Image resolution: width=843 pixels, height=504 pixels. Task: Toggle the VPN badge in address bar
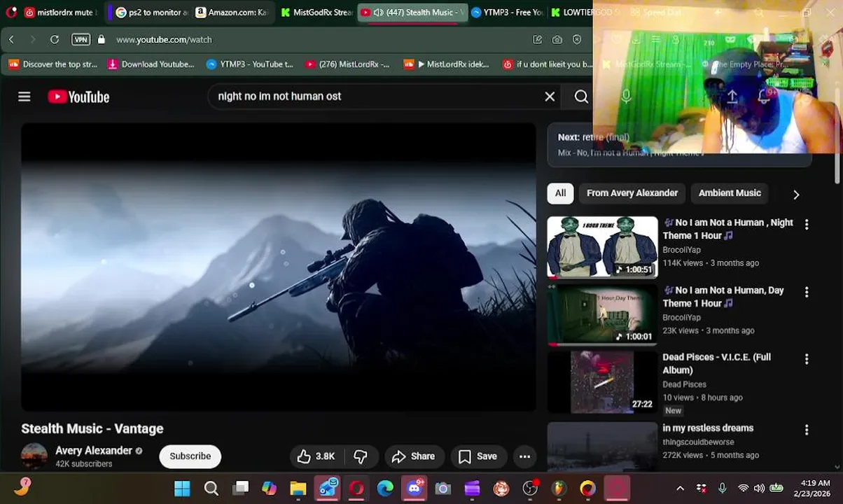(81, 40)
